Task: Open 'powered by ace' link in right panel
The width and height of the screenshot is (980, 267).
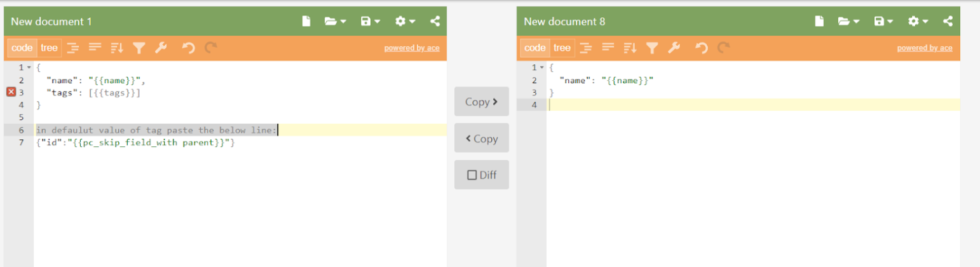Action: (924, 48)
